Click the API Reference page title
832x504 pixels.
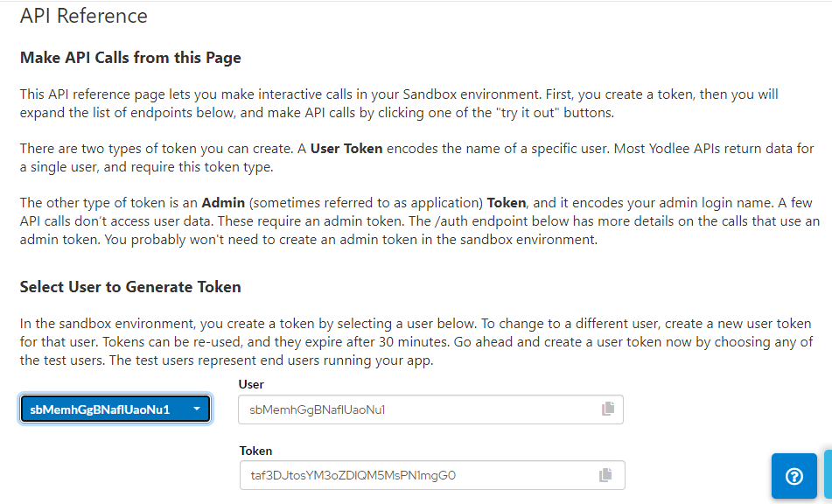click(84, 16)
